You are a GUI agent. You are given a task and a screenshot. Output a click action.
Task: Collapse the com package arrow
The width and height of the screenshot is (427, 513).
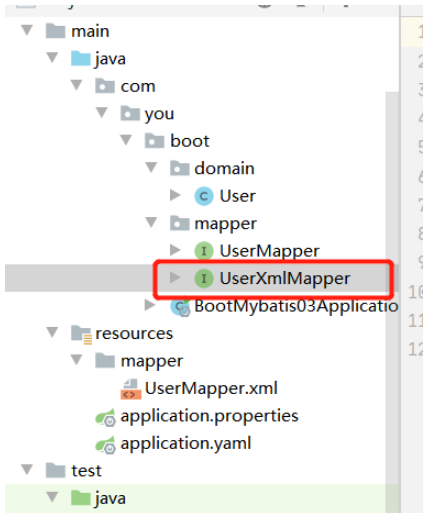coord(77,85)
